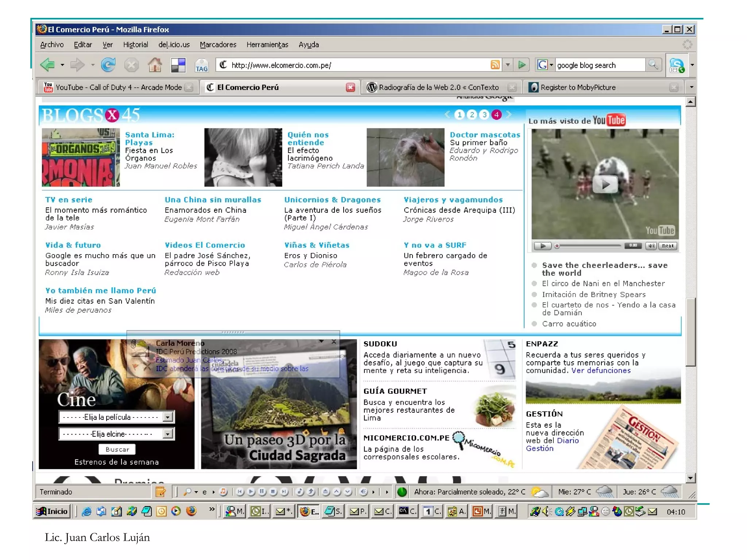Switch to the Radiografía de la Web 2.0 tab

tap(438, 87)
